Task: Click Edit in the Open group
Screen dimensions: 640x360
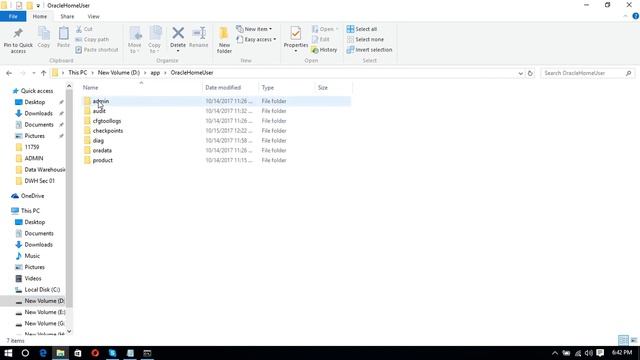Action: (x=321, y=40)
